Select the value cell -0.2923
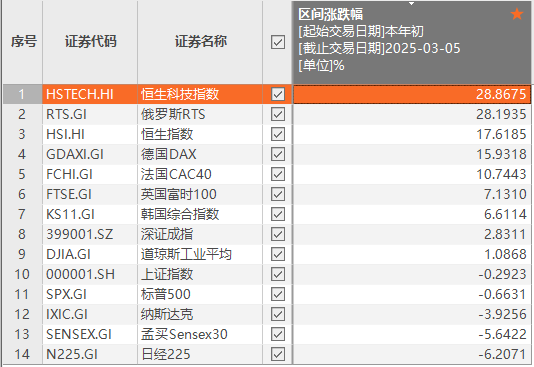The height and width of the screenshot is (367, 534). tap(412, 274)
